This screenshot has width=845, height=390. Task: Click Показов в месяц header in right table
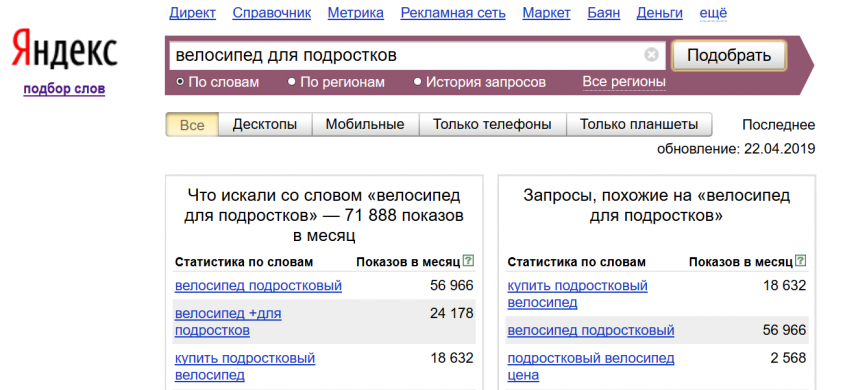(x=741, y=262)
